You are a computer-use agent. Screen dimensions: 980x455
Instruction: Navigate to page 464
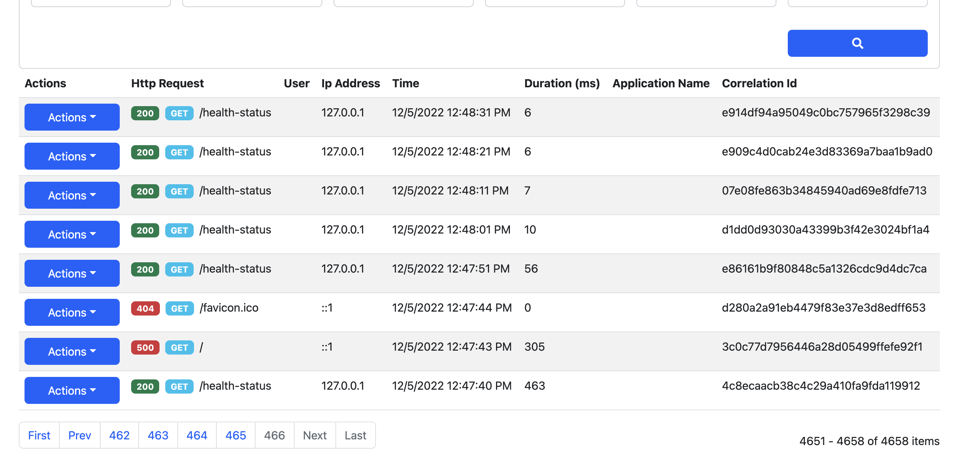[x=197, y=435]
